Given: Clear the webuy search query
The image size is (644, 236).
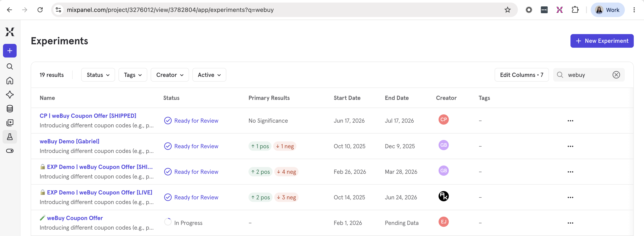Looking at the screenshot, I should coord(616,75).
